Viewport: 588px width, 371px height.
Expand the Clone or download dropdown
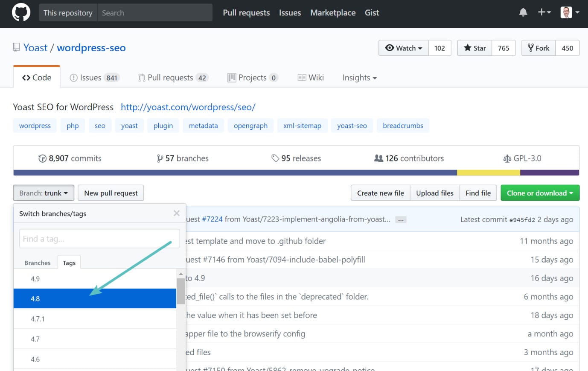click(540, 193)
